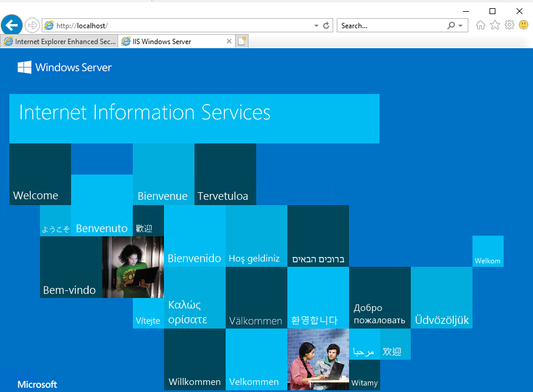Click the Microsoft logo text
533x392 pixels.
[x=38, y=384]
